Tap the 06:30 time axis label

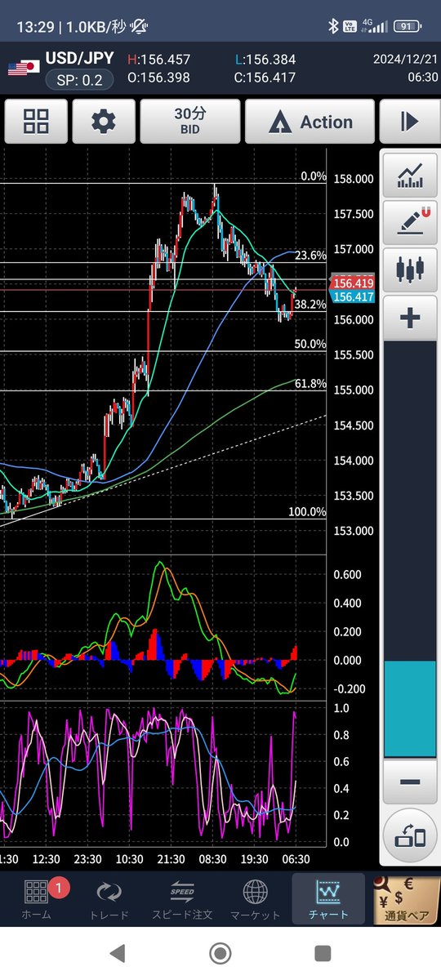click(296, 858)
